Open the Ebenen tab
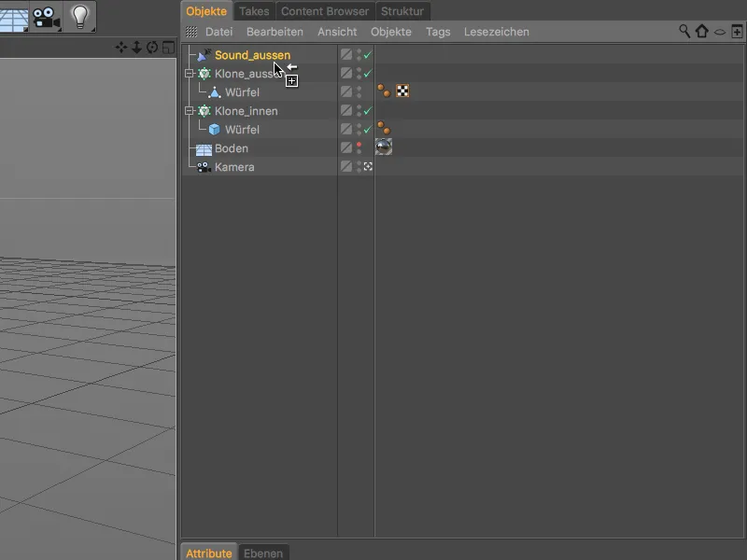 263,553
